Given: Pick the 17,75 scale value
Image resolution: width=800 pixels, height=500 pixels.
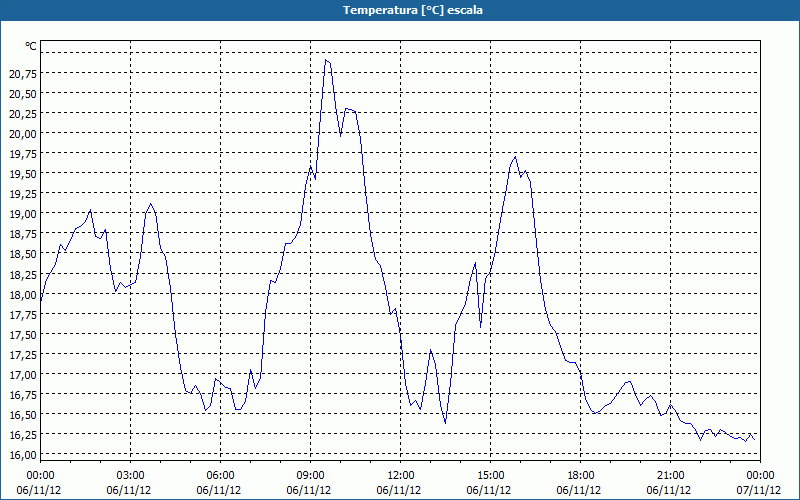Looking at the screenshot, I should point(23,314).
